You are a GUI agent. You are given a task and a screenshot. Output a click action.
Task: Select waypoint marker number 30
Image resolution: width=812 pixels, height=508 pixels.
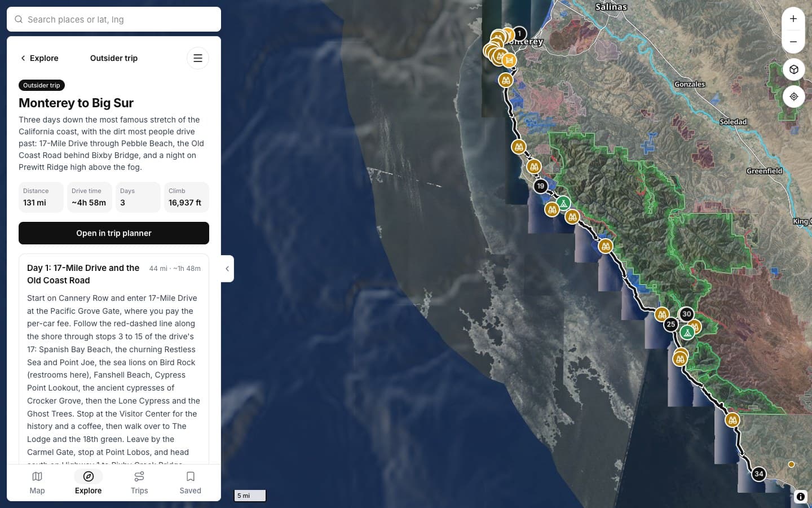[686, 314]
